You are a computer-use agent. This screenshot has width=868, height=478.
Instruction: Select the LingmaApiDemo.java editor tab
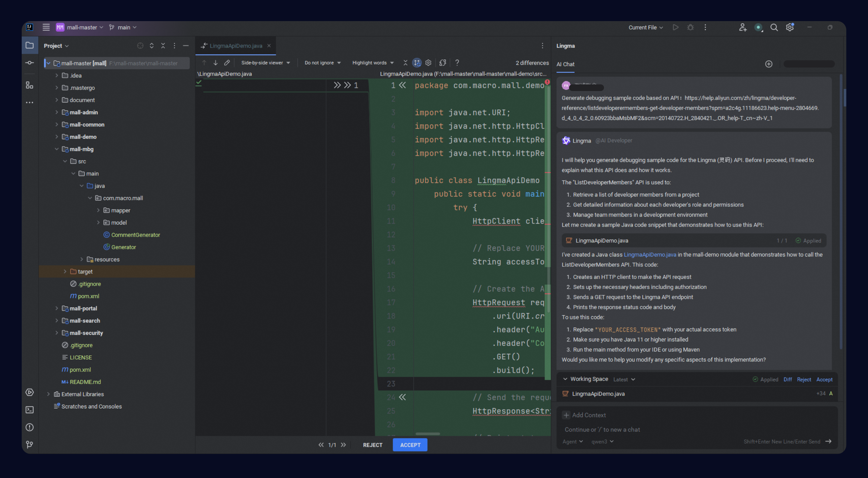tap(235, 46)
